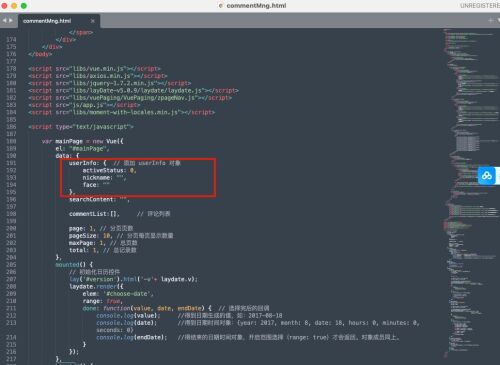The height and width of the screenshot is (365, 500).
Task: Click the 'pageSize: 10' code line
Action: pos(121,236)
